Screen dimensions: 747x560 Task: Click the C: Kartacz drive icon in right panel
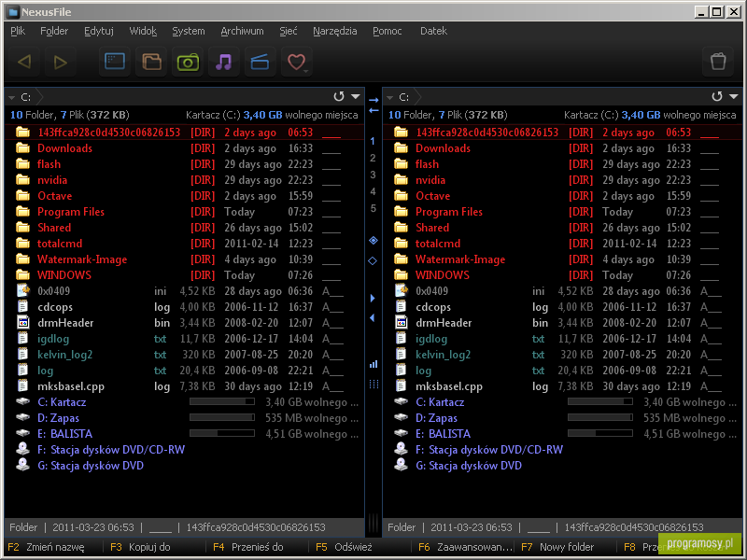click(402, 401)
